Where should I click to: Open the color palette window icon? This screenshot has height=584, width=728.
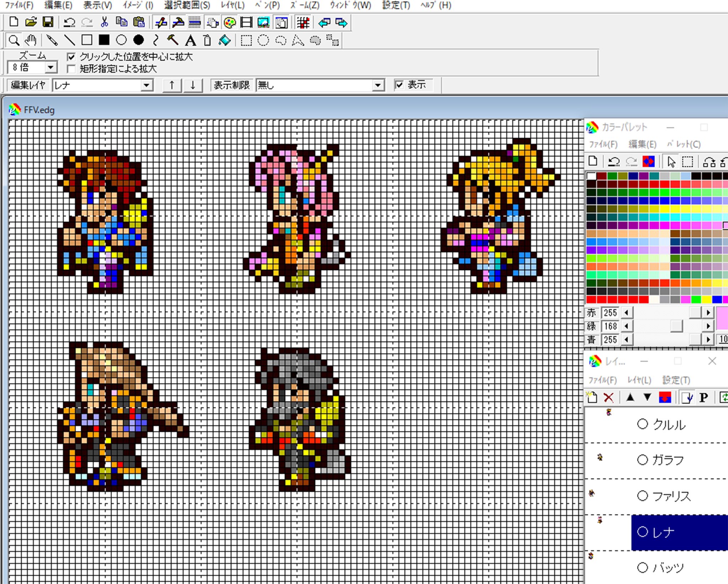pos(230,23)
